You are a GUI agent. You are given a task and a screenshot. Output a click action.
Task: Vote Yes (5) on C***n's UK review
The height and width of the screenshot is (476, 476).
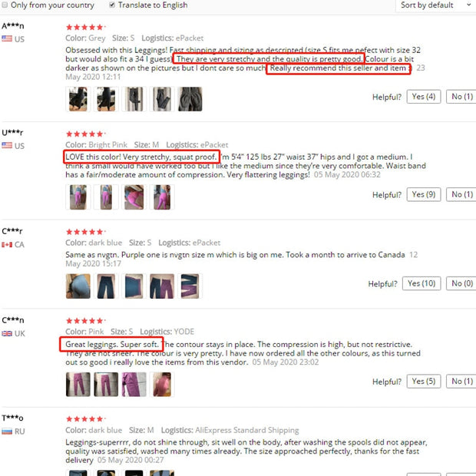(x=424, y=382)
